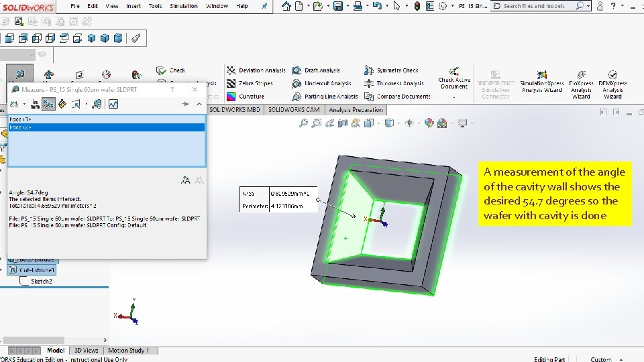Open dropdown arrow next to Save icon

pyautogui.click(x=347, y=6)
